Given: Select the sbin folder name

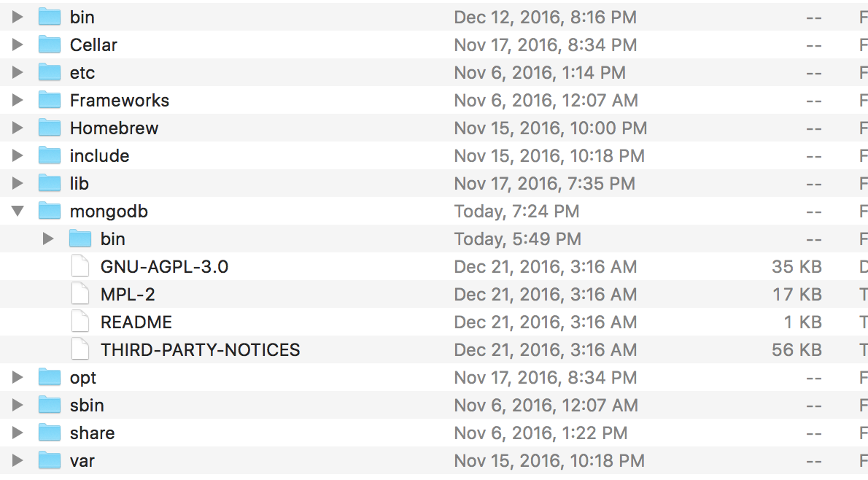Looking at the screenshot, I should pos(87,406).
